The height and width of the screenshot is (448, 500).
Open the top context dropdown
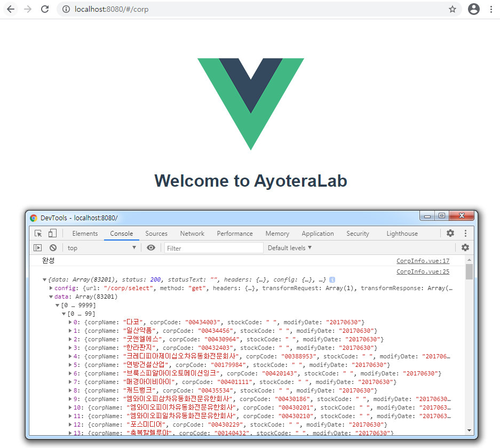(x=101, y=248)
